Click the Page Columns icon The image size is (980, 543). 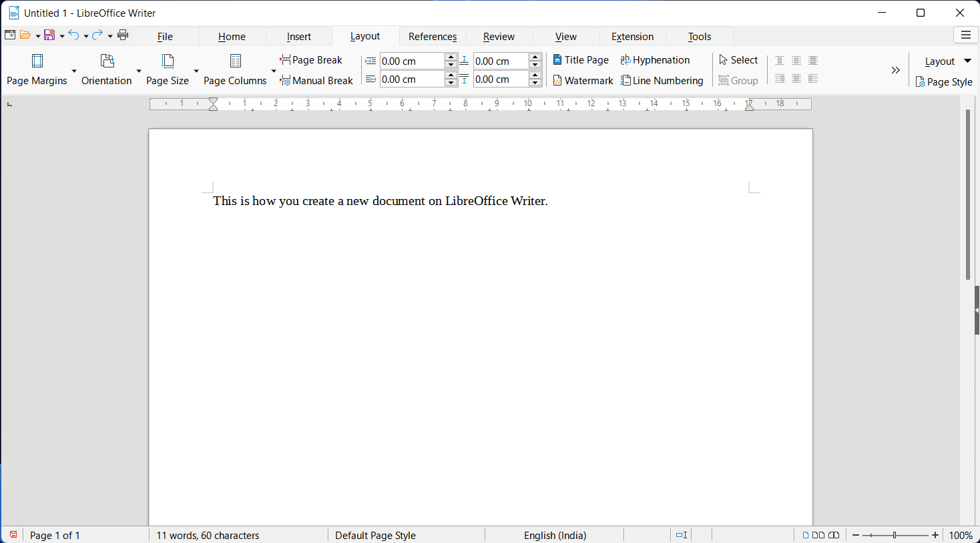pos(235,61)
